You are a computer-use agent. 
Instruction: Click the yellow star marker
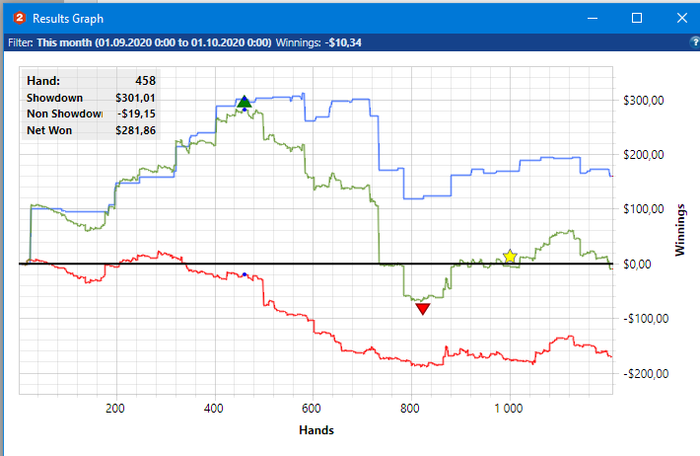point(510,256)
